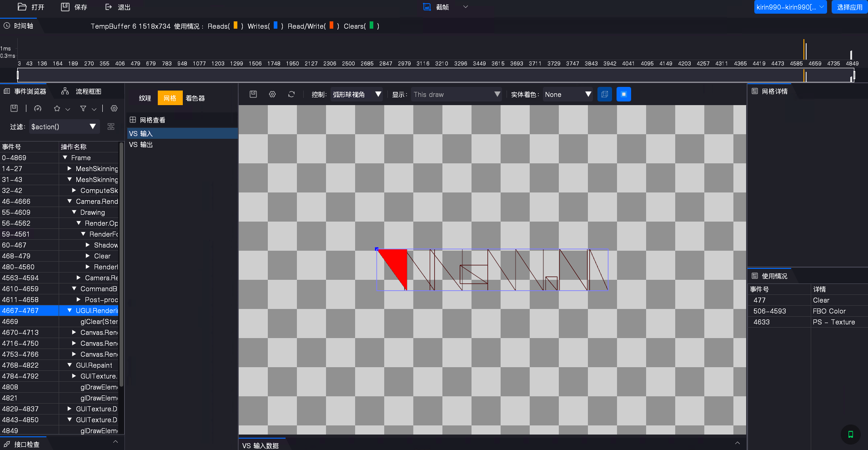Expand the Clear 468-479 node

pos(88,256)
